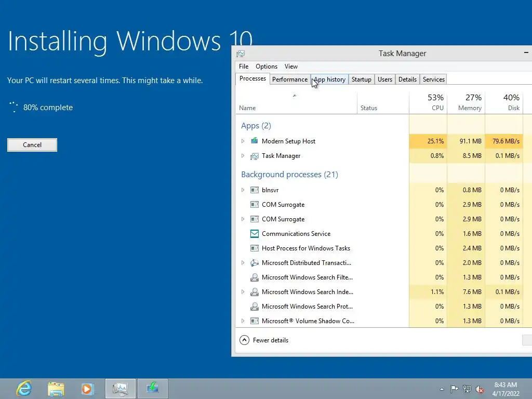Image resolution: width=532 pixels, height=399 pixels.
Task: Click the Microsoft Distributed Transaction icon
Action: tap(255, 263)
